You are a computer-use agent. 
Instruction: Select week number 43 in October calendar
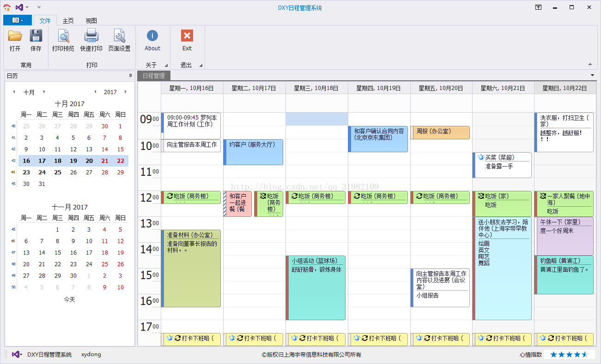[x=13, y=161]
